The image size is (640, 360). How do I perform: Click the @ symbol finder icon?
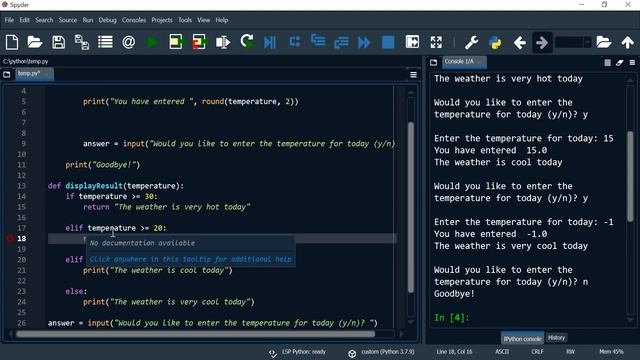(129, 42)
